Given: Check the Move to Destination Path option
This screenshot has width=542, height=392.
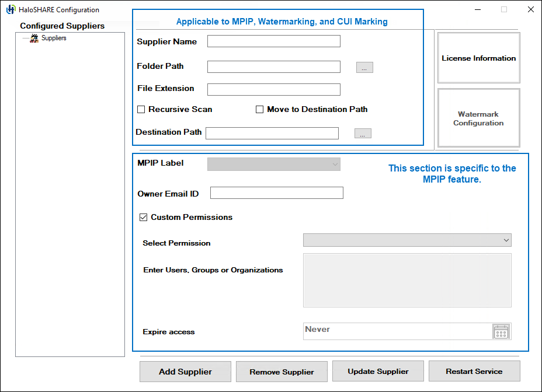Looking at the screenshot, I should (x=260, y=110).
